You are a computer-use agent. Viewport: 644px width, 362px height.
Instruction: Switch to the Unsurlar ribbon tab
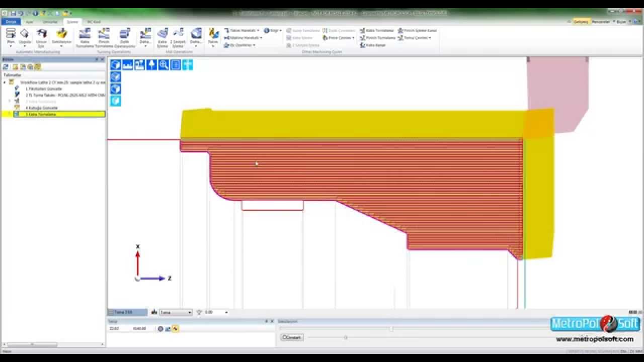(x=50, y=22)
